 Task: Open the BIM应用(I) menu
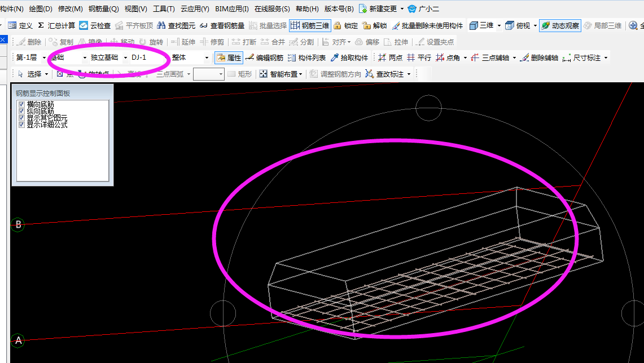231,8
